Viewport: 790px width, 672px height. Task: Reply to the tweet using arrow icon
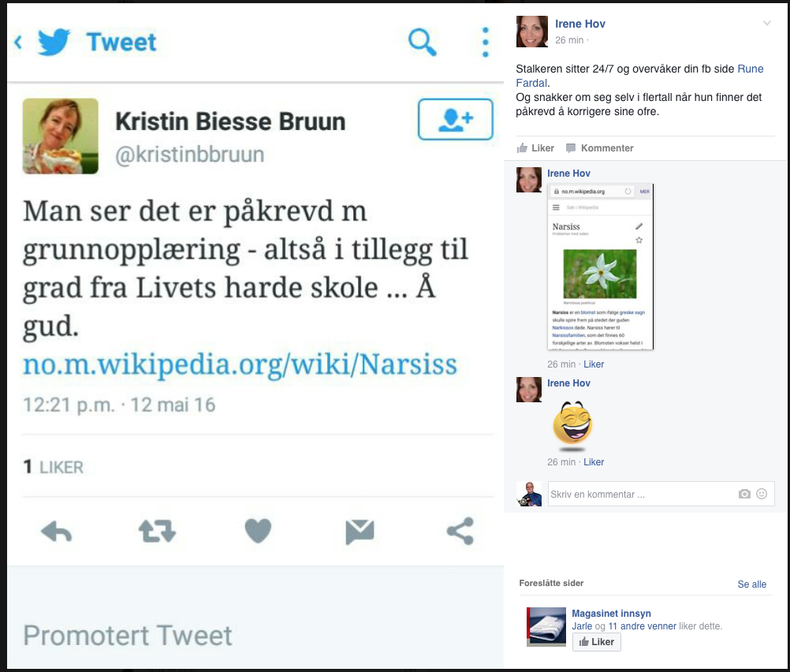click(57, 532)
